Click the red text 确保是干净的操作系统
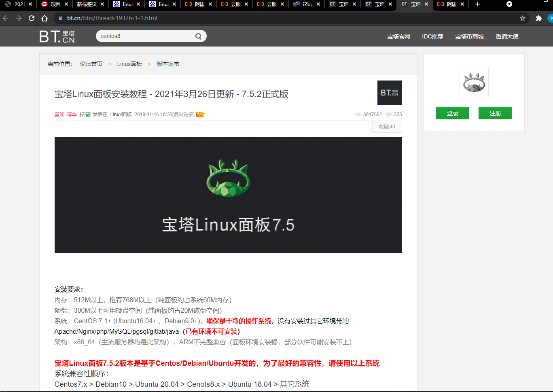The width and height of the screenshot is (553, 392). [239, 321]
